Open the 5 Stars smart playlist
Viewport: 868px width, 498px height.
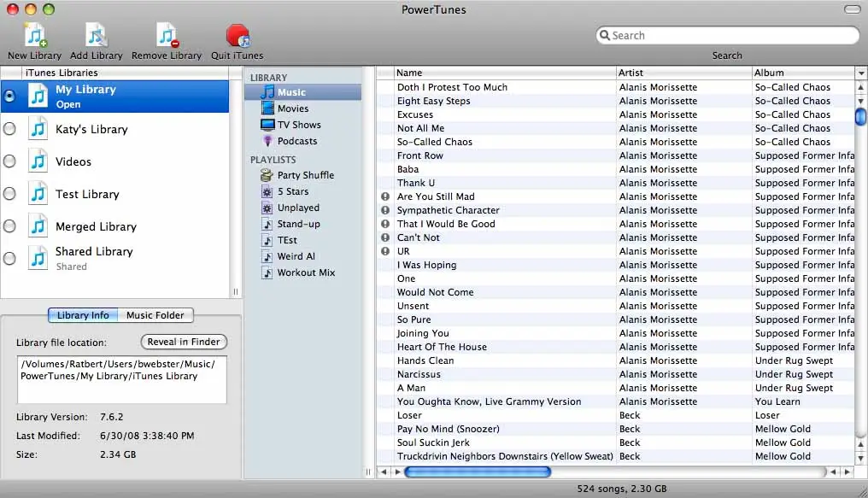(302, 191)
